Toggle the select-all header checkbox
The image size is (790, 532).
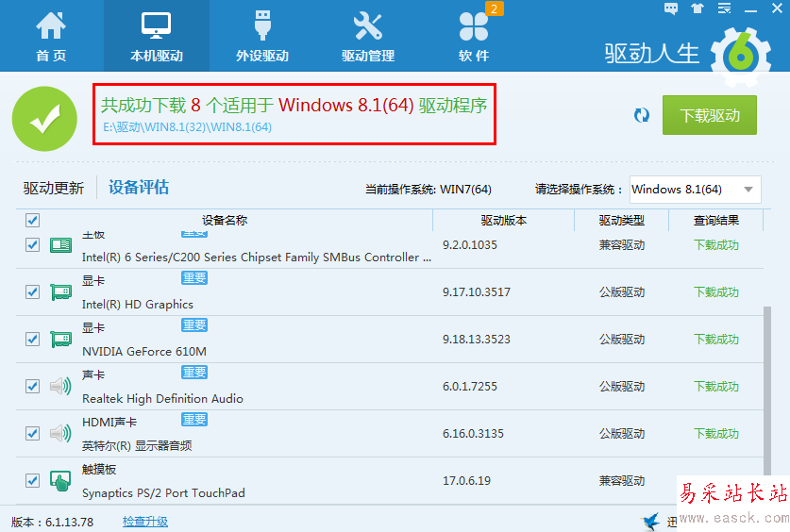32,220
